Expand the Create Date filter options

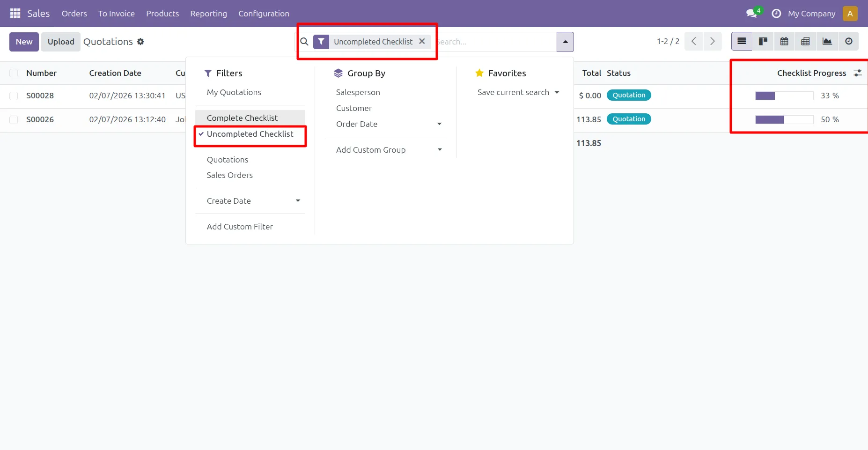point(298,201)
